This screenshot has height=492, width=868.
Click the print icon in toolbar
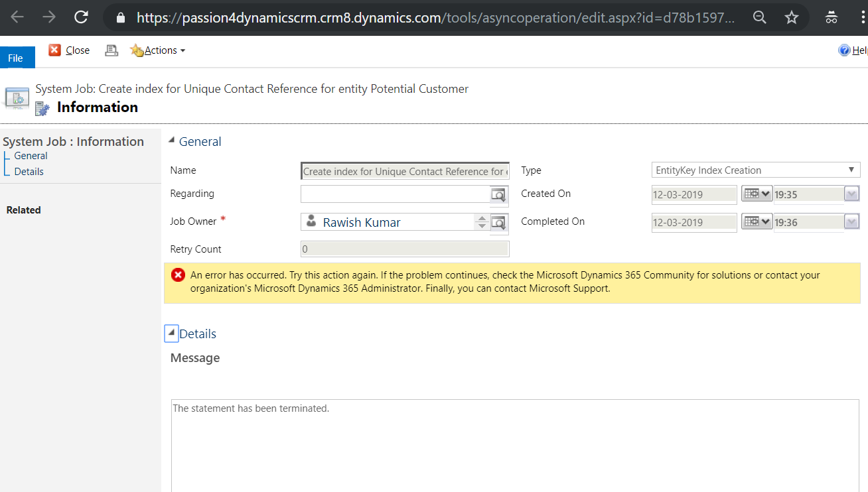click(x=111, y=50)
